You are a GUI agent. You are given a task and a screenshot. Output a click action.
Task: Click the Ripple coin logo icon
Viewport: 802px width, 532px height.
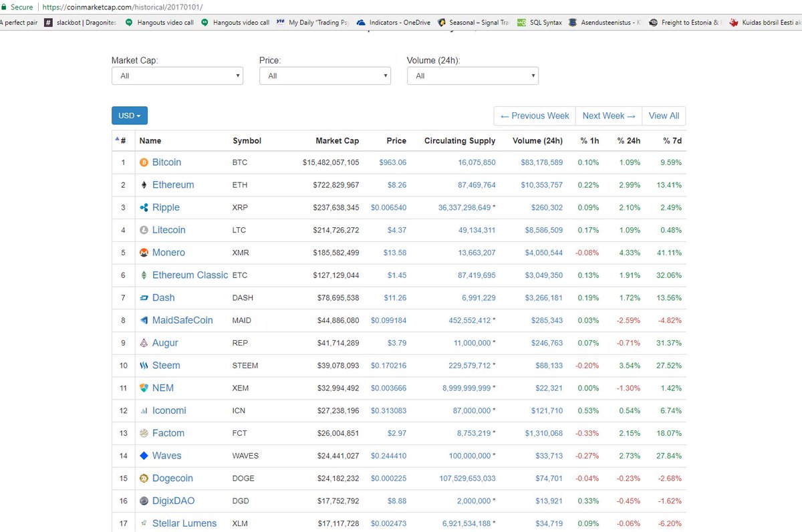144,208
